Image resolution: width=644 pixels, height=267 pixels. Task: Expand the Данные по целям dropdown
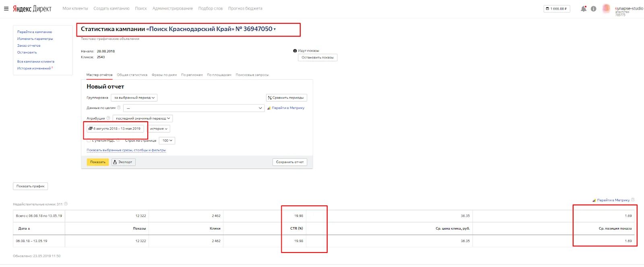(x=194, y=108)
